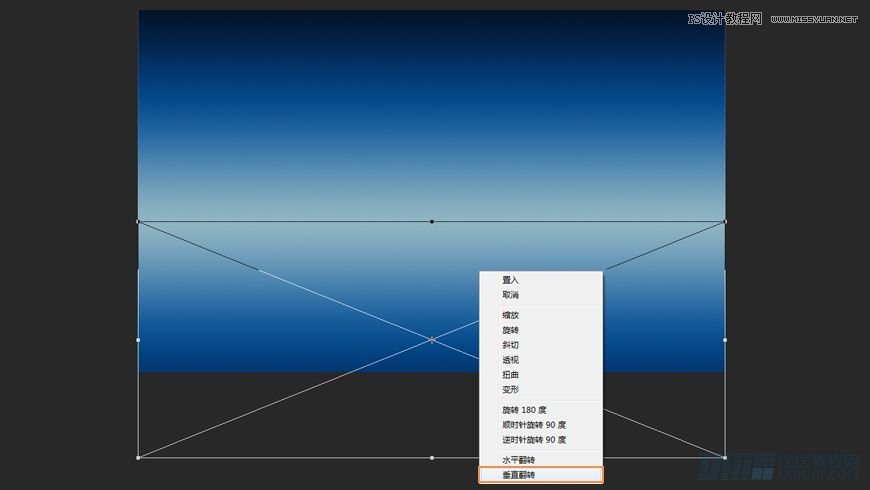Pick 逆时针旋转 90 度 menu item
This screenshot has height=490, width=870.
pos(534,440)
